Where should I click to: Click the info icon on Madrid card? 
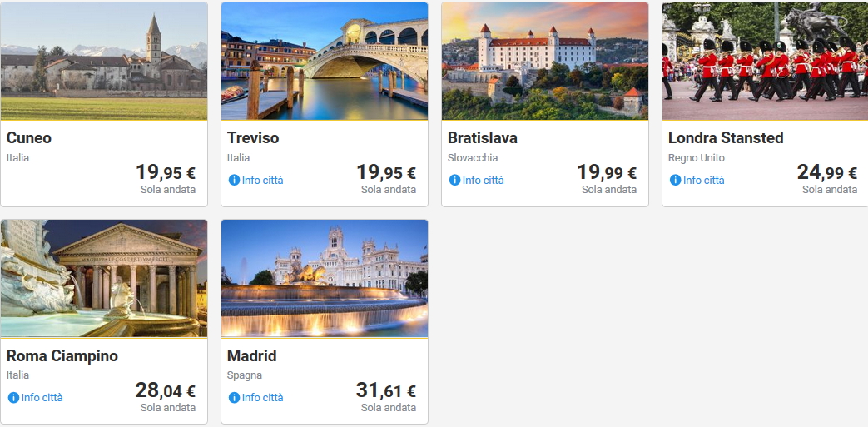click(x=234, y=398)
